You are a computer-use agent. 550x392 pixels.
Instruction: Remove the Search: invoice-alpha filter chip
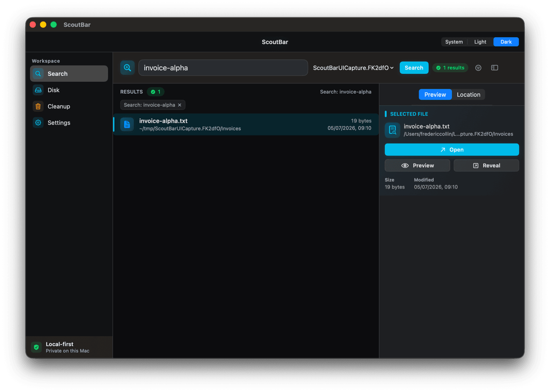click(x=180, y=105)
